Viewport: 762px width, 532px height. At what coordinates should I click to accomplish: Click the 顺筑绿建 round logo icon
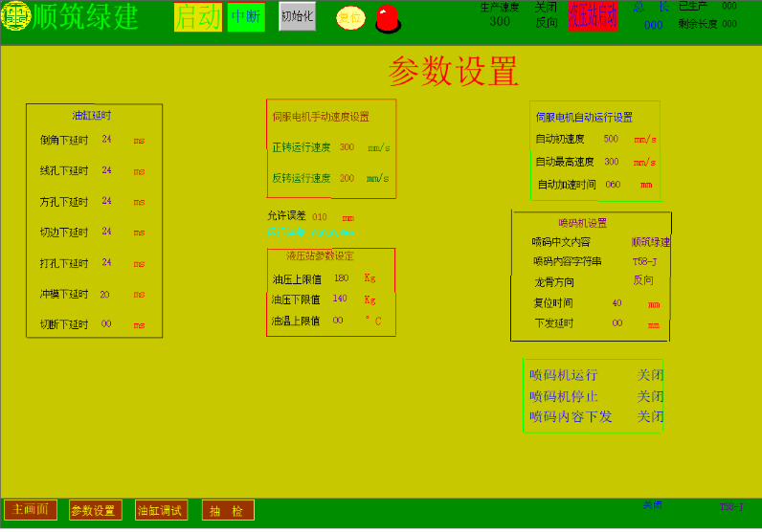pyautogui.click(x=15, y=16)
